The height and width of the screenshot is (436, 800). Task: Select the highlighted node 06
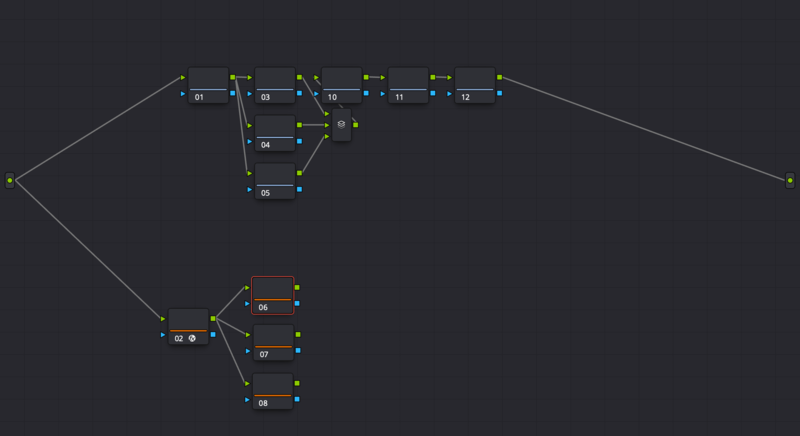[x=272, y=295]
